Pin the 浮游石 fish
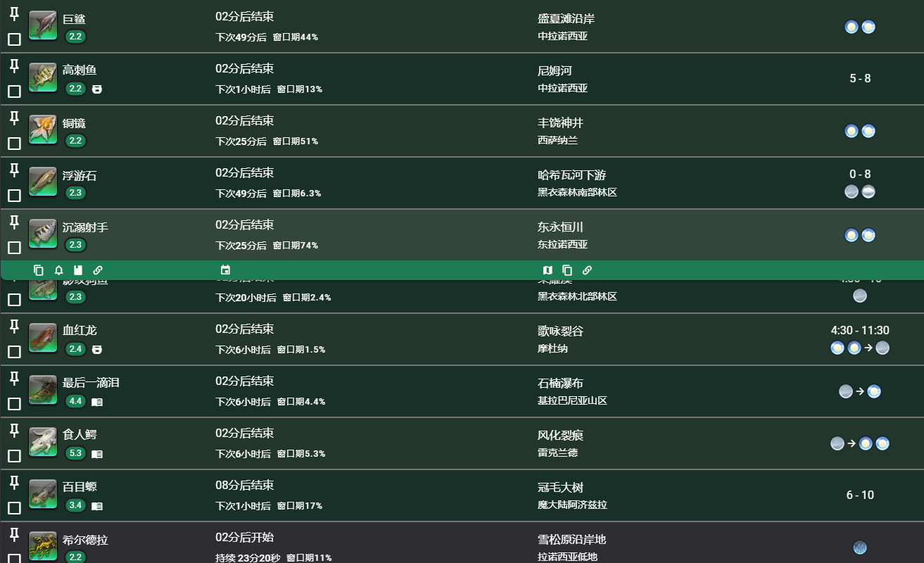Viewport: 924px width, 563px height. pos(14,170)
